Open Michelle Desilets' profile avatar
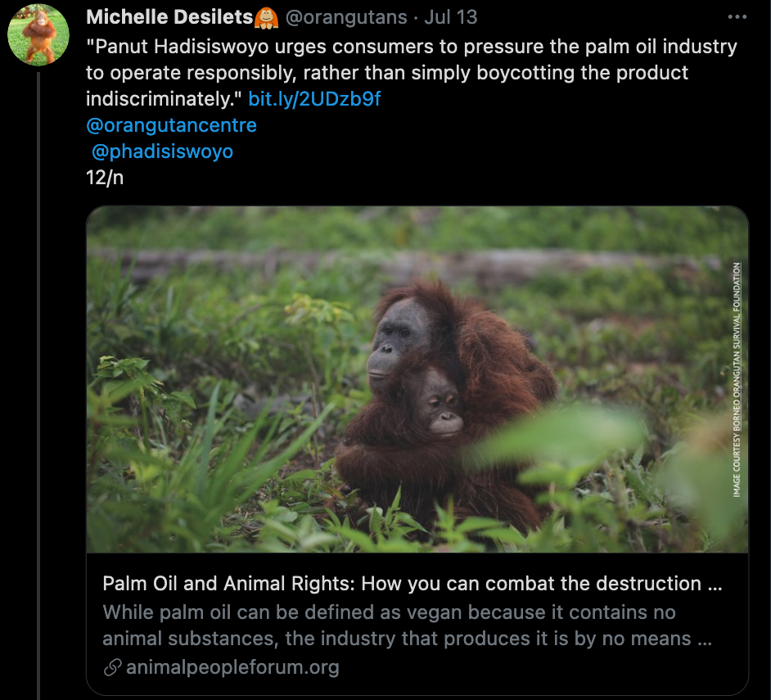 tap(38, 33)
